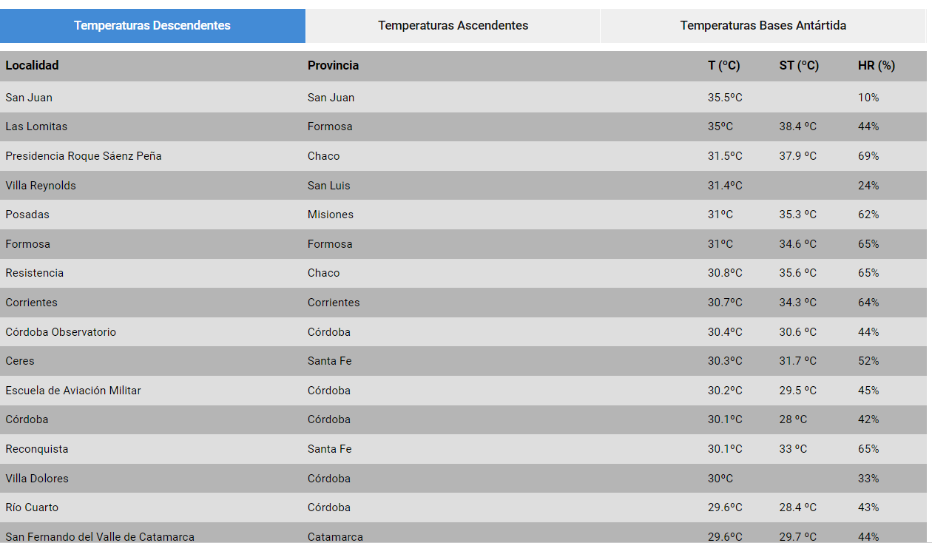
Task: Select Escuela de Aviación Militar row
Action: coord(73,391)
